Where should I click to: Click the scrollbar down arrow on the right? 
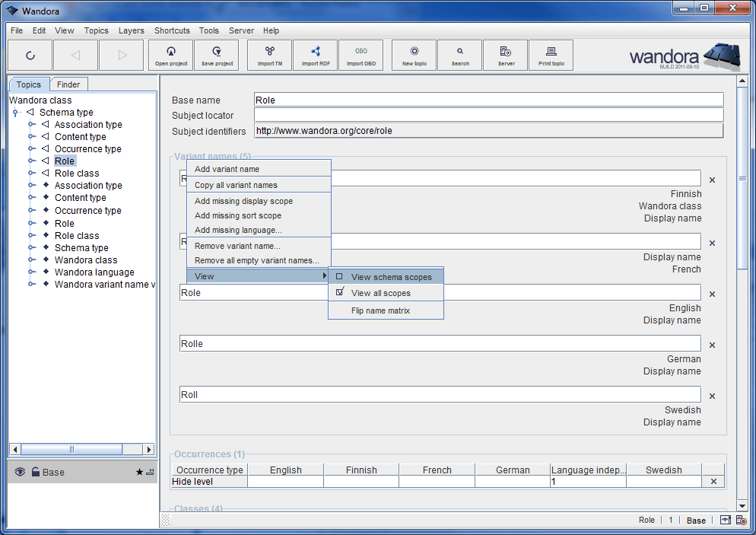742,505
